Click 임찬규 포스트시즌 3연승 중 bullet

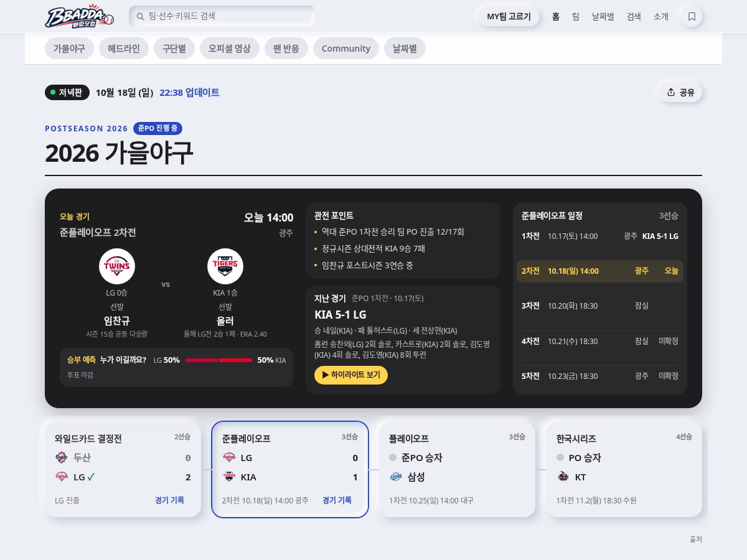[x=367, y=266]
